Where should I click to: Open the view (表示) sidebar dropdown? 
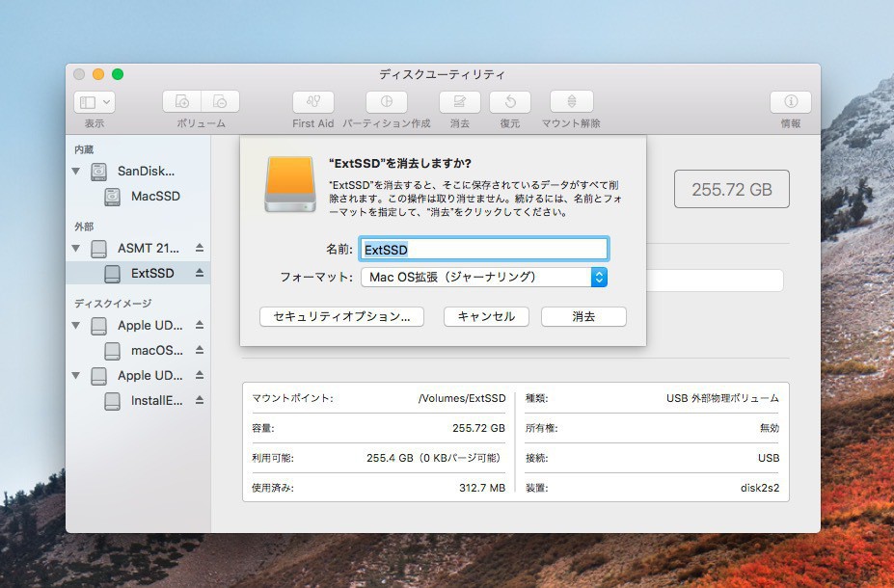[95, 102]
